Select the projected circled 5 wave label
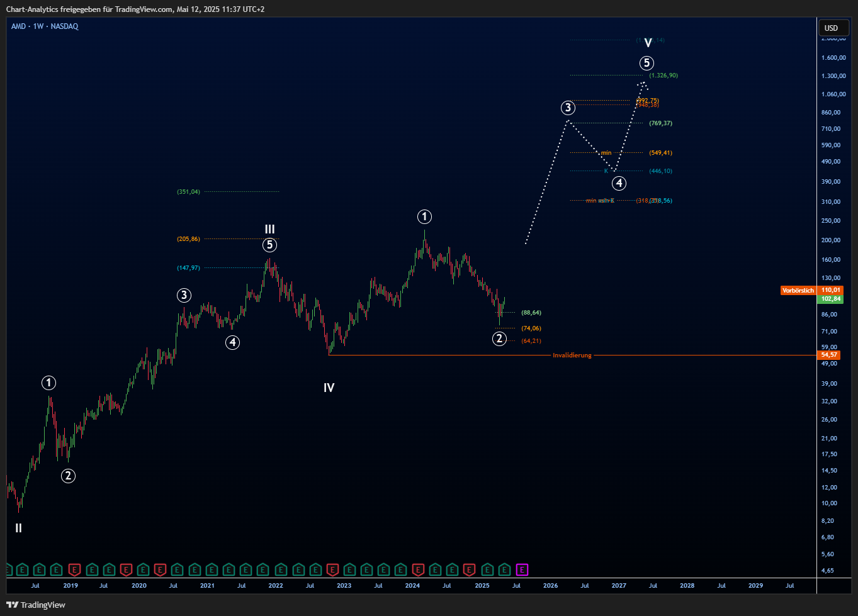The image size is (858, 616). coord(646,63)
